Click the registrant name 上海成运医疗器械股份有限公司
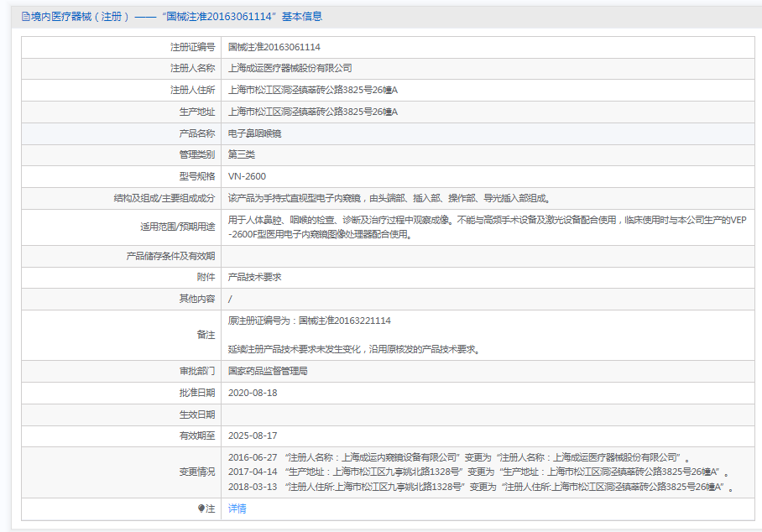 [x=290, y=69]
